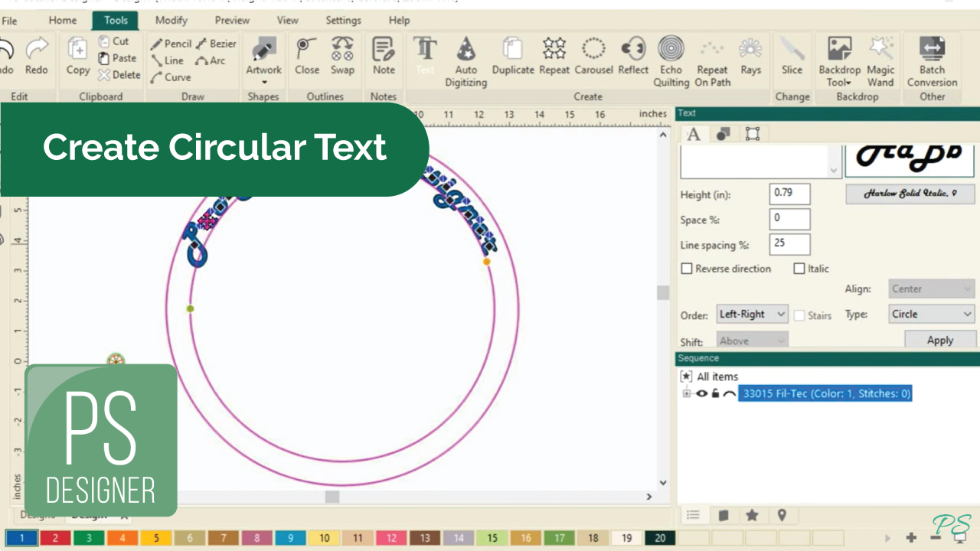Select the Magic Wand tool
The width and height of the screenshot is (980, 551).
(x=880, y=60)
